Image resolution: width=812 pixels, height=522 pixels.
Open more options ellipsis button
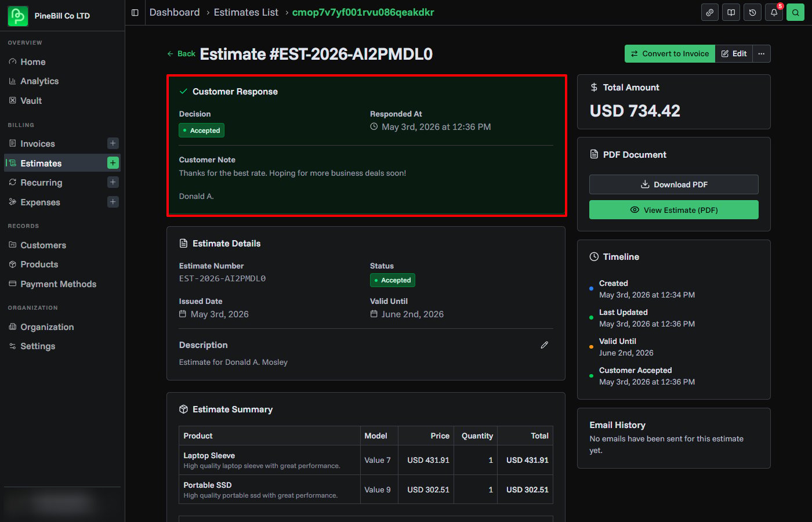[762, 54]
